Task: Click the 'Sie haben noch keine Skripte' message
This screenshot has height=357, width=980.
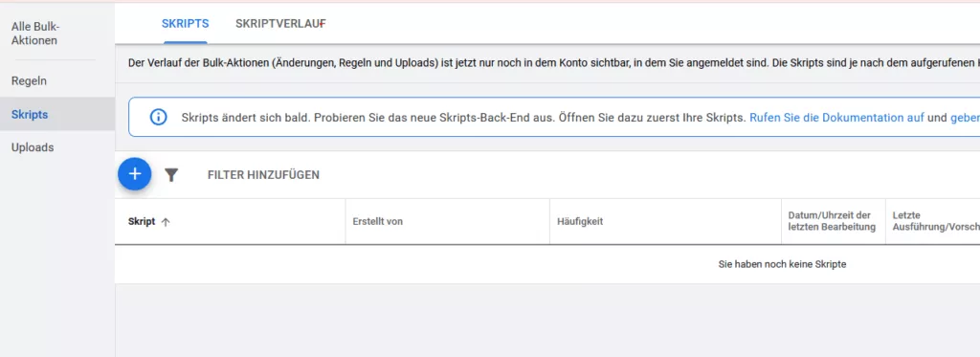Action: coord(782,264)
